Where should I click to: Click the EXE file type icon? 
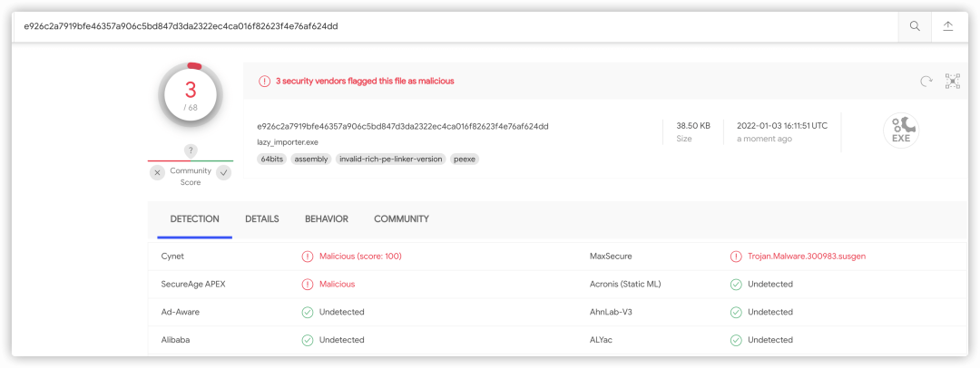click(901, 131)
